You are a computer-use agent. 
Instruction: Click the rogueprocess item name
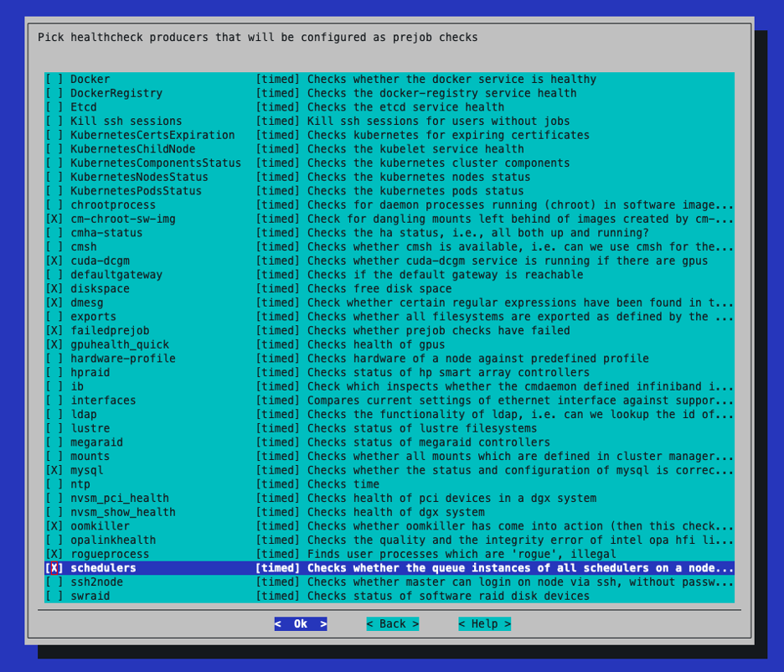[110, 554]
